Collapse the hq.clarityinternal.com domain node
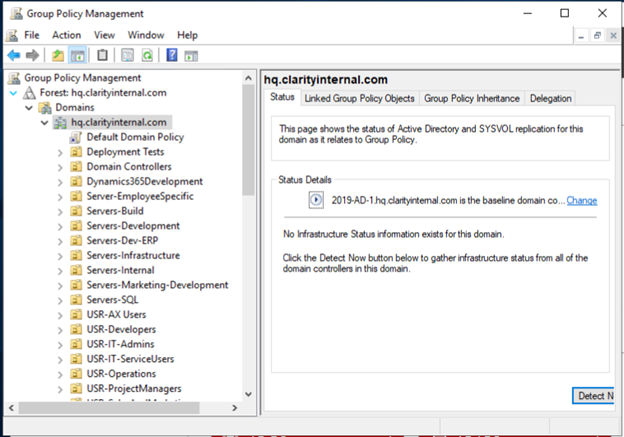The height and width of the screenshot is (437, 624). (45, 123)
